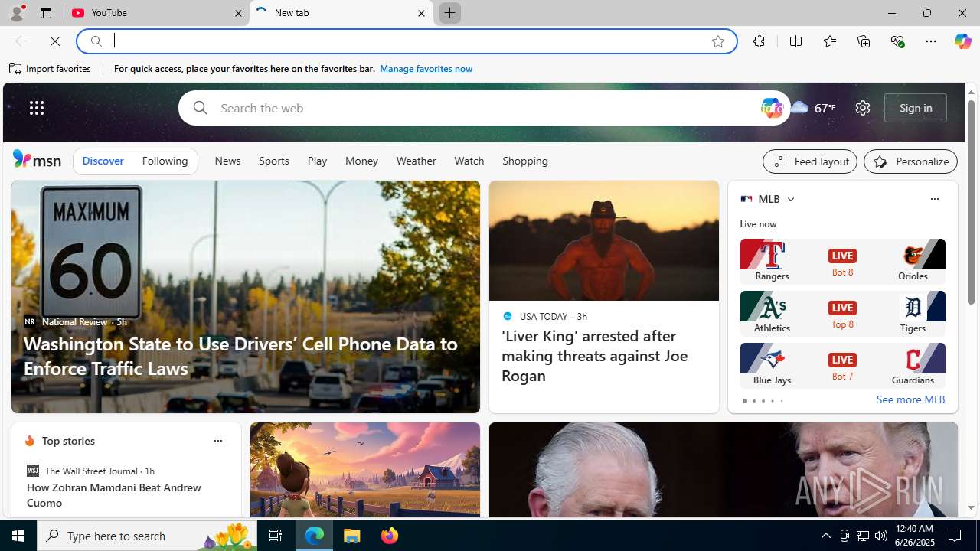Open the Extensions icon
Viewport: 980px width, 551px height.
tap(759, 41)
